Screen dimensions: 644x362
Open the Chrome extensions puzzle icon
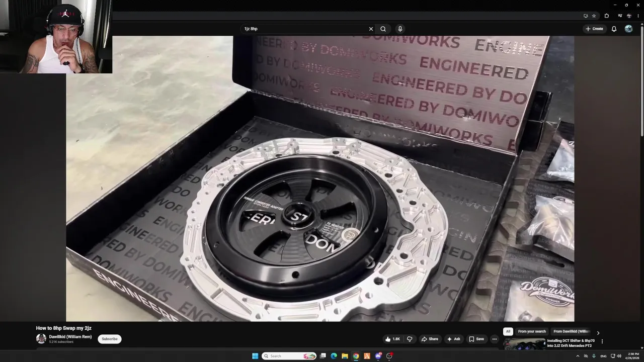pos(606,16)
